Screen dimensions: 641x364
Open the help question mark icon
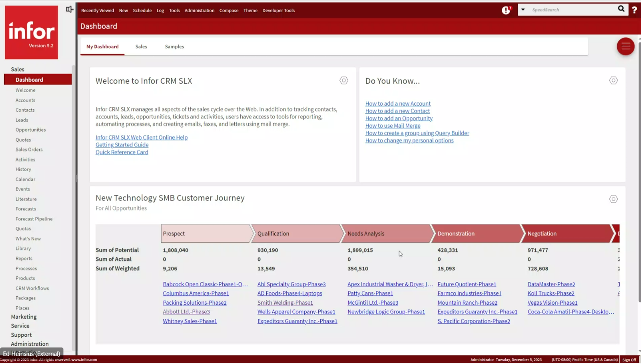click(x=635, y=10)
